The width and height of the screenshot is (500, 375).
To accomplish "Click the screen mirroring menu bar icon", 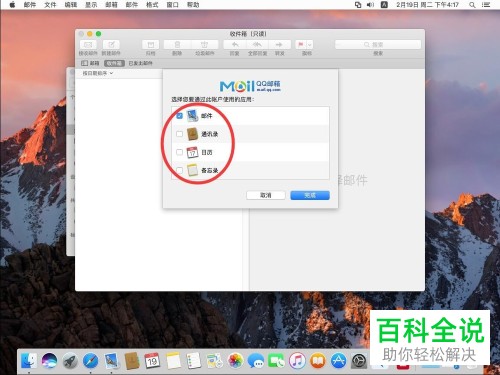I will (x=358, y=5).
